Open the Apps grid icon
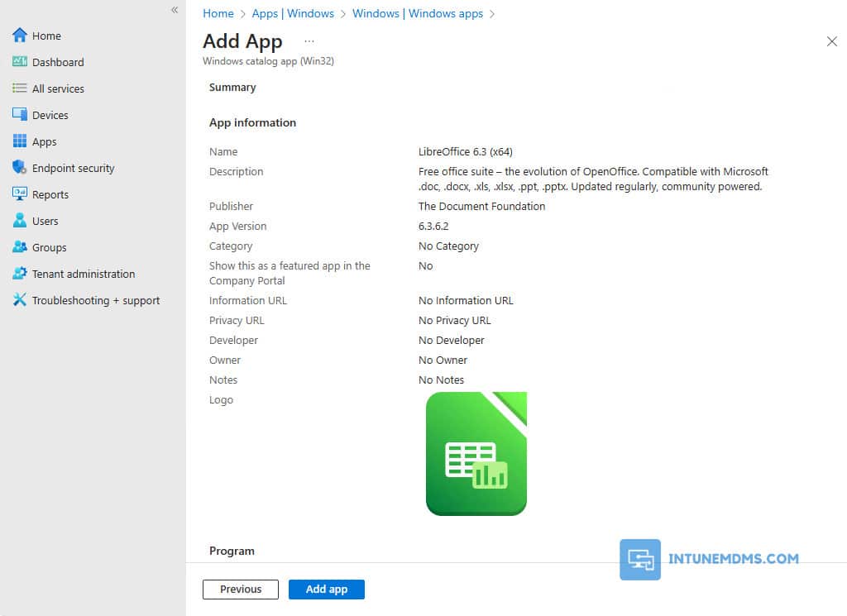The image size is (847, 616). 20,141
